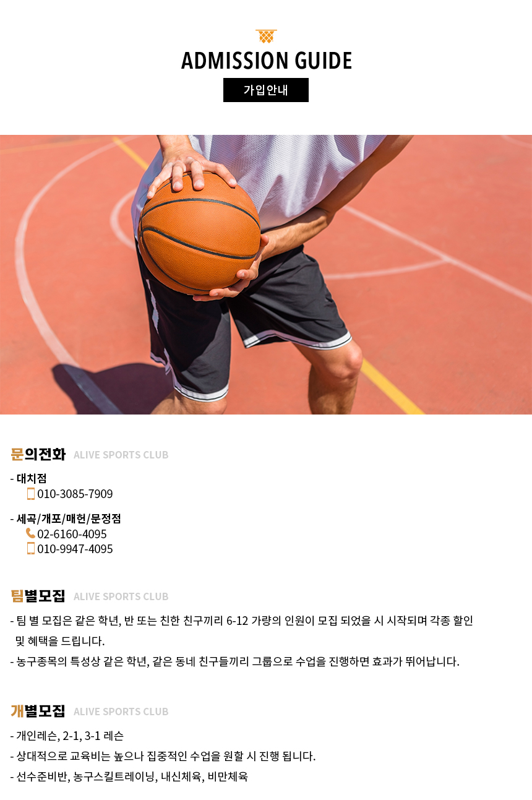
Task: Call the 대치점 number 010-3085-7909
Action: coord(75,494)
